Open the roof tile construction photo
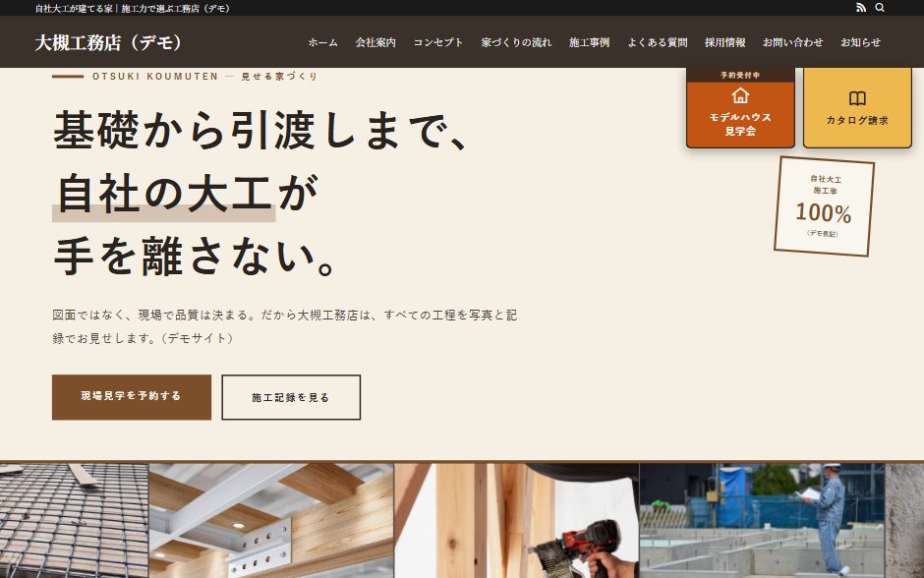The height and width of the screenshot is (578, 924). tap(75, 521)
